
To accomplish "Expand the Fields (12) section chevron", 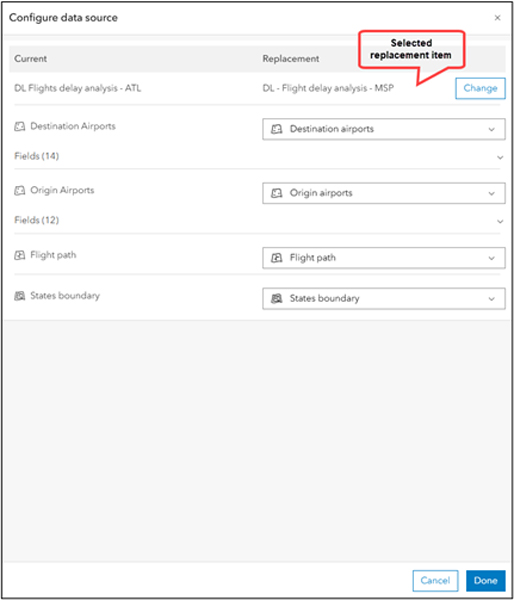I will 500,221.
